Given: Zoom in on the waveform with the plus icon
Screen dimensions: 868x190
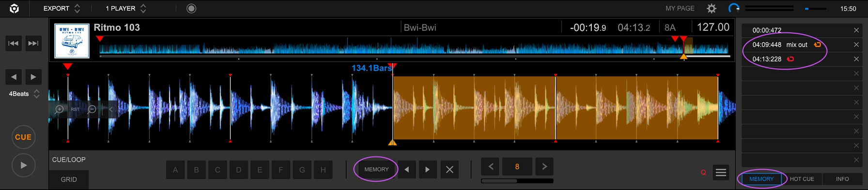Looking at the screenshot, I should (59, 109).
